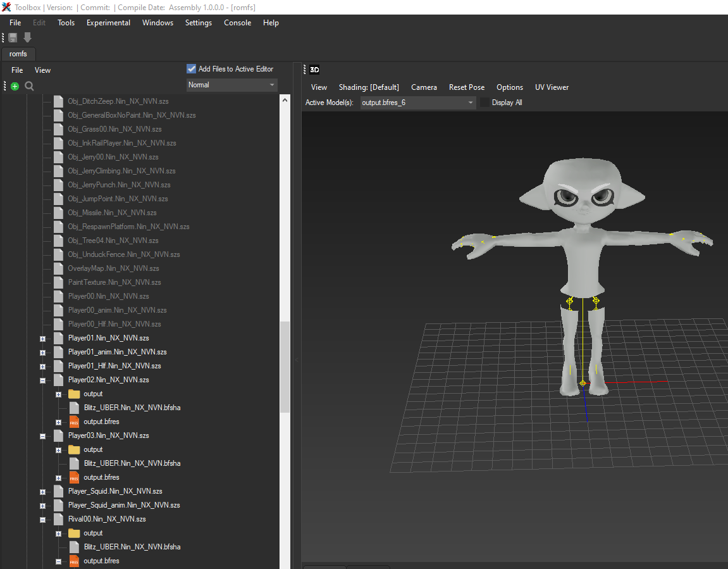Expand Player01_Hlf.Nin_NX_NVN.szs node
728x569 pixels.
click(x=43, y=366)
